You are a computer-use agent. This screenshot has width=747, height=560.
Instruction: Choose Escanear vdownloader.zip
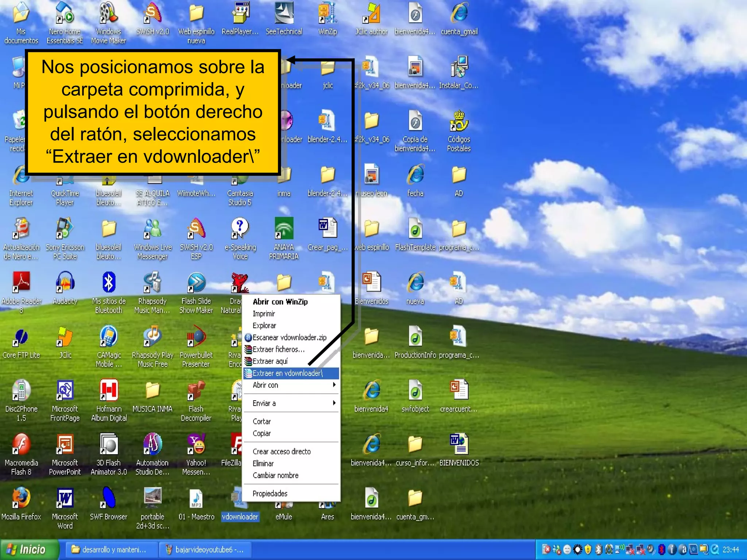[x=291, y=337]
